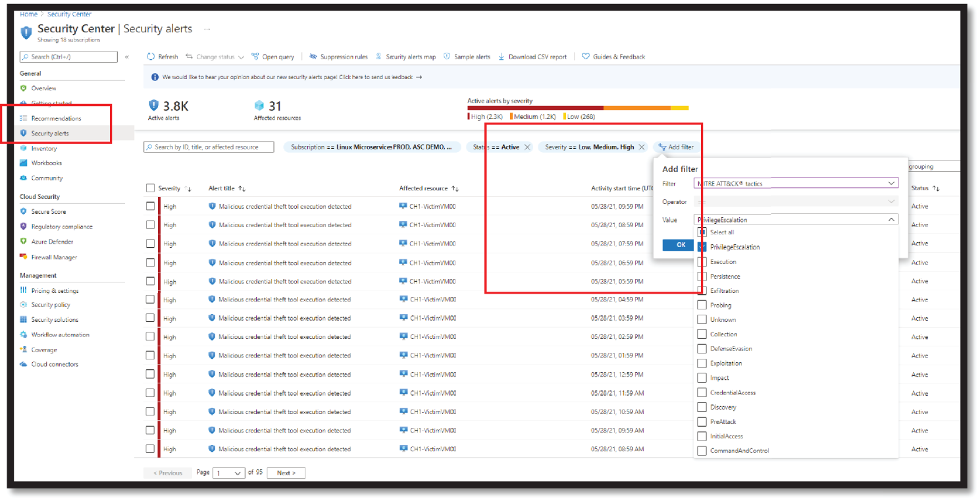Click the Security solutions grid icon
Viewport: 980px width, 501px height.
pyautogui.click(x=24, y=319)
